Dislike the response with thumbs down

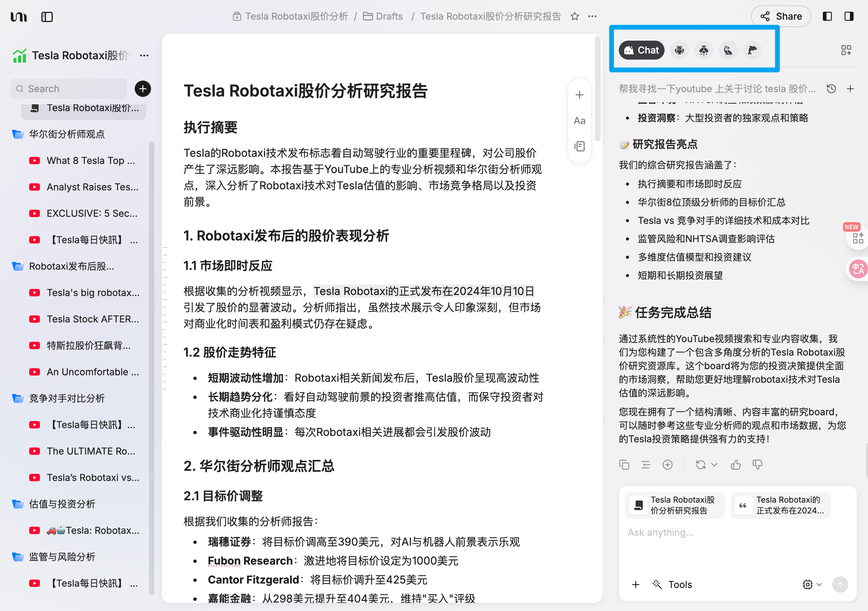pos(757,465)
